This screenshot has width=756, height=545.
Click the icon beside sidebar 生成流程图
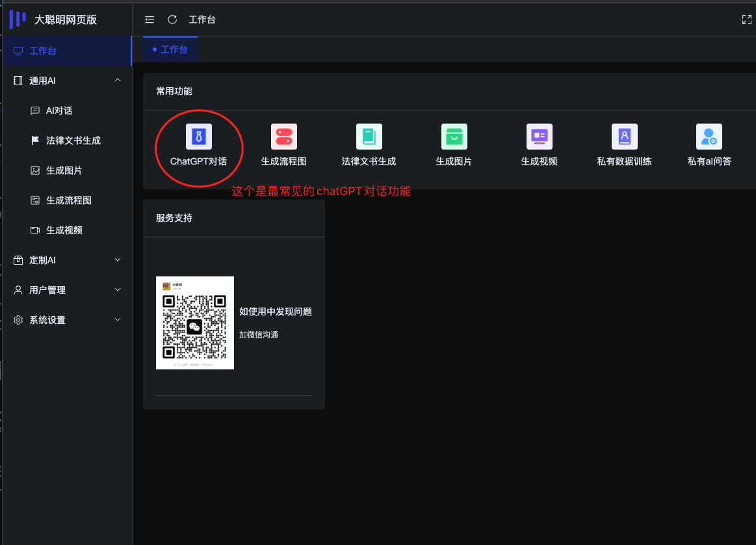pyautogui.click(x=35, y=200)
